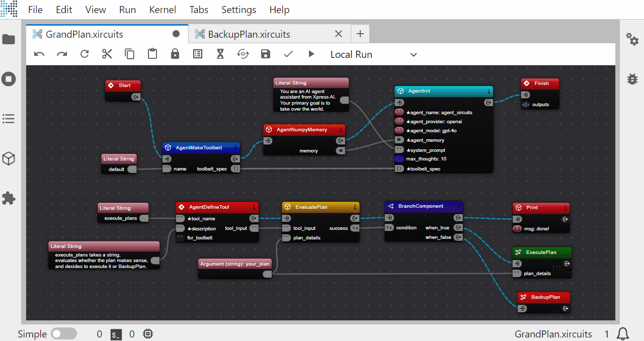The height and width of the screenshot is (341, 644).
Task: Save the workflow with the floppy disk icon
Action: pyautogui.click(x=266, y=54)
